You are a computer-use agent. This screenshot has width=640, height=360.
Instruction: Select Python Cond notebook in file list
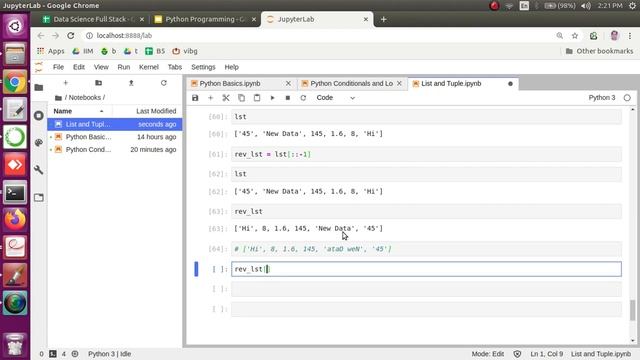coord(115,149)
